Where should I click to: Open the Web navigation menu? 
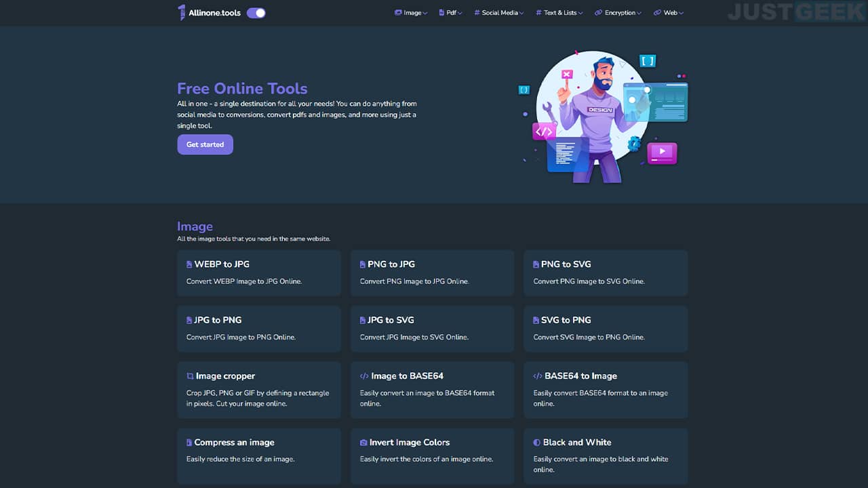[x=669, y=13]
